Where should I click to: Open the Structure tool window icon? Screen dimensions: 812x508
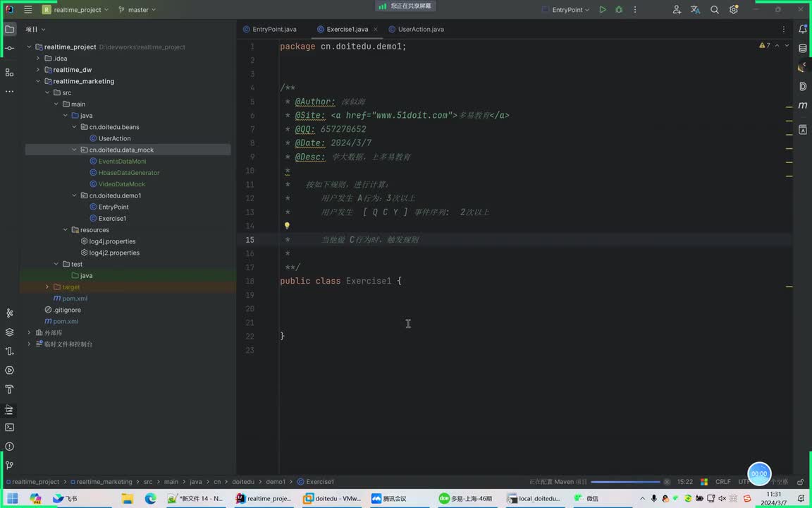pos(9,73)
